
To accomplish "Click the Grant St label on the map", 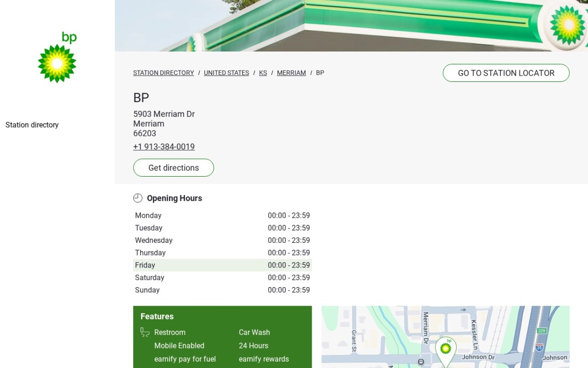I will (x=354, y=341).
